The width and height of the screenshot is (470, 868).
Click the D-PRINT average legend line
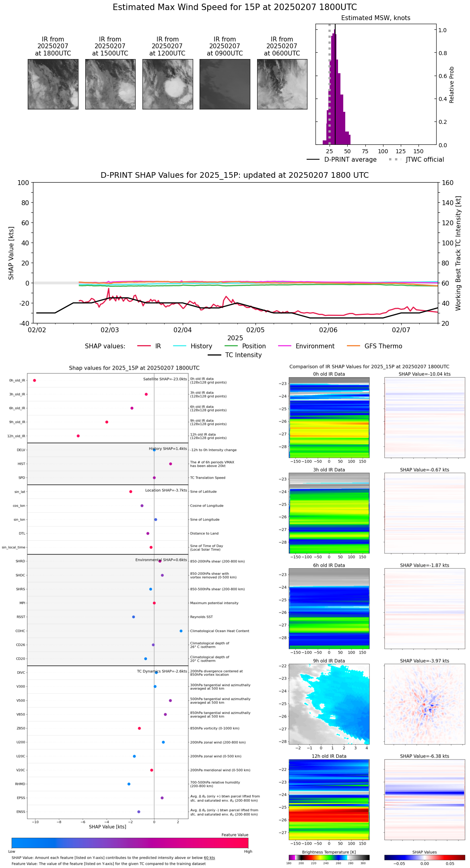[313, 159]
